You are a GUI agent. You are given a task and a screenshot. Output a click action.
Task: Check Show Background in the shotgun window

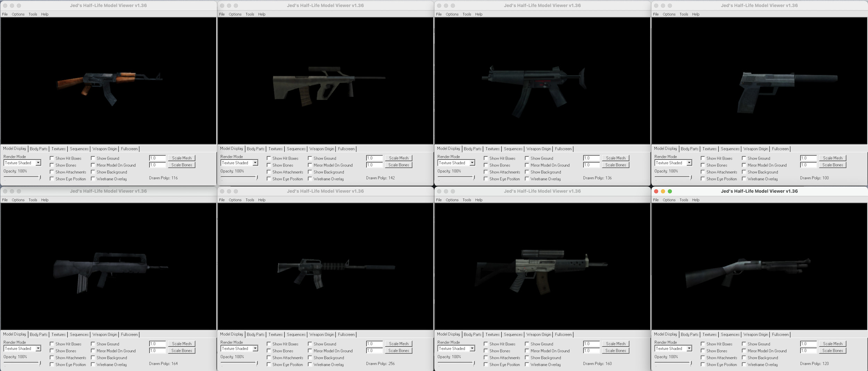[744, 357]
